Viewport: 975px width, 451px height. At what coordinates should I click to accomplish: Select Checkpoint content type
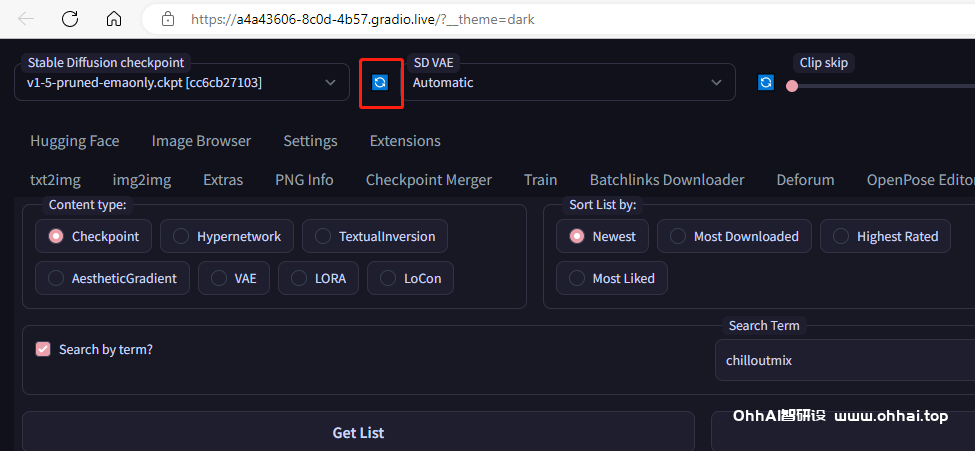93,236
